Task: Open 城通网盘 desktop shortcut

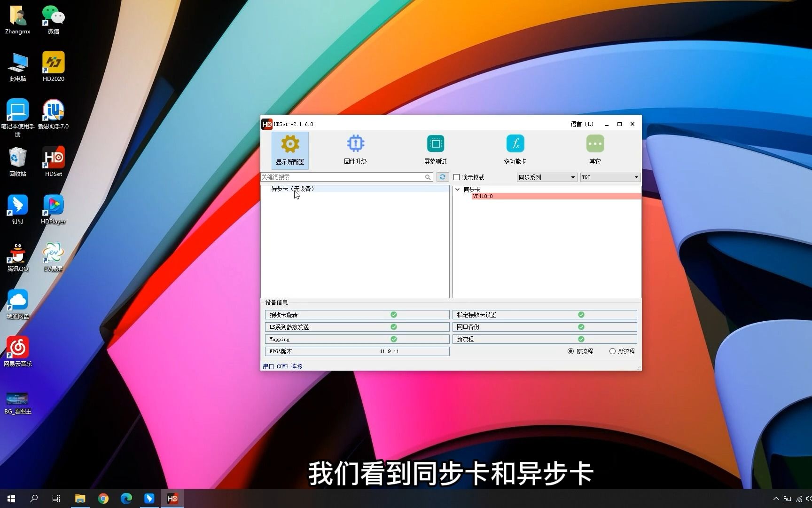Action: 18,304
